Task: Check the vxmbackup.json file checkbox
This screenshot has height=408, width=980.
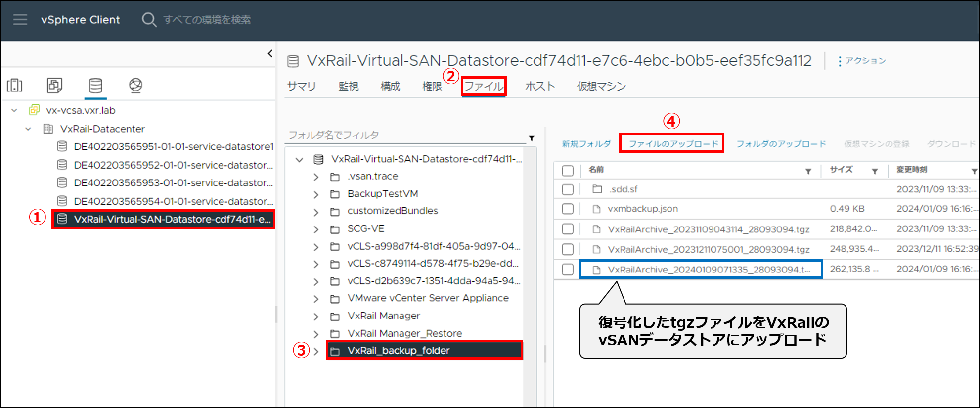Action: 568,209
